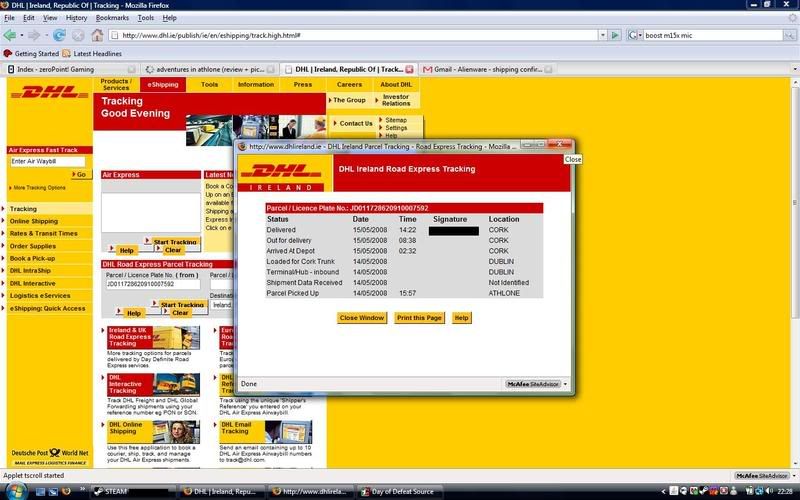Switch to Day of Defeat Source taskbar button
This screenshot has width=800, height=500.
399,491
